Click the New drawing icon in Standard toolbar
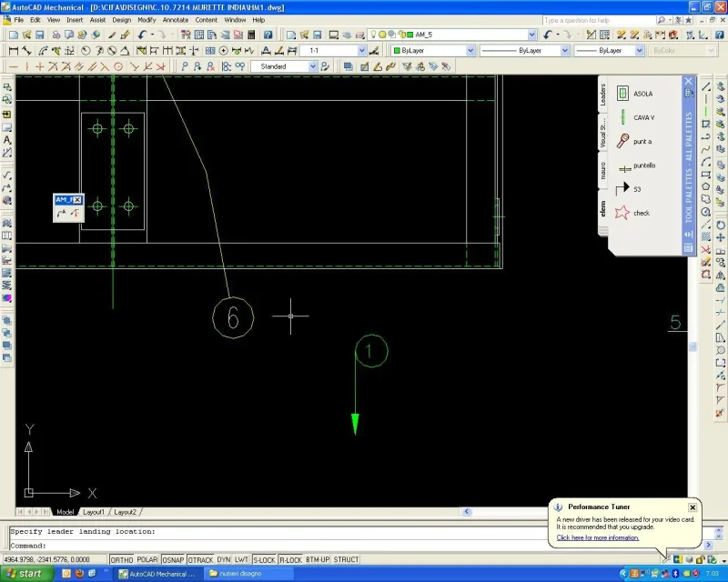 pos(14,35)
